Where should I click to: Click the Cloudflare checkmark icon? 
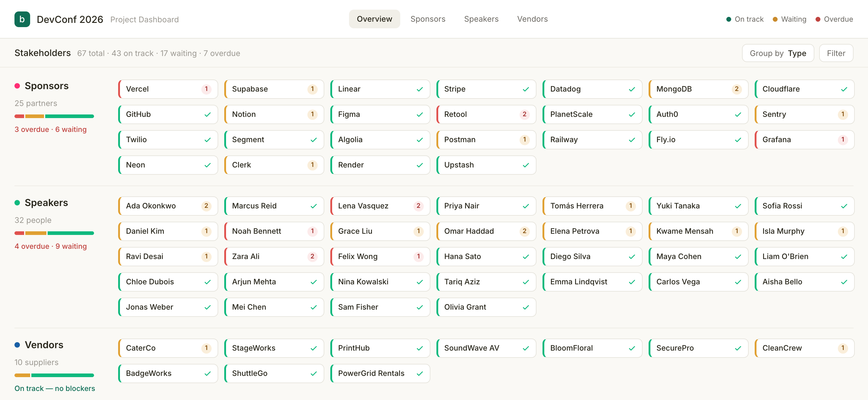click(844, 89)
